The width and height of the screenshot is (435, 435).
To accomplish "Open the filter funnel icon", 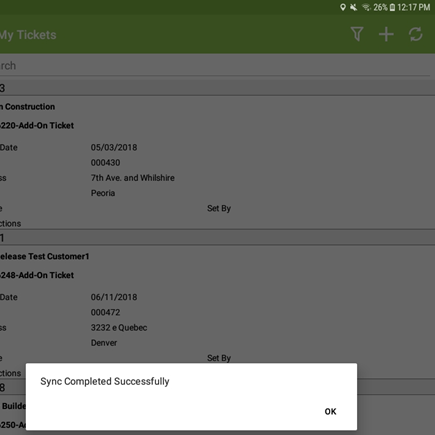I will pos(357,34).
